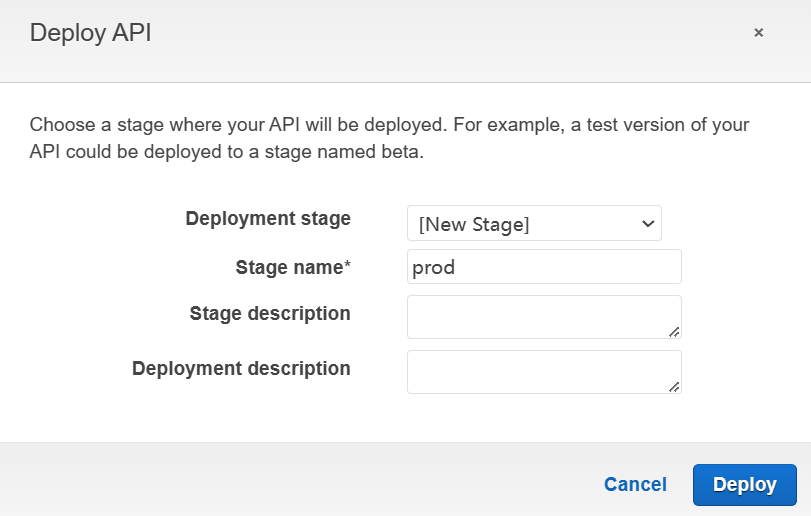Click the chevron arrow on the [New Stage] selector
811x516 pixels.
[x=647, y=223]
